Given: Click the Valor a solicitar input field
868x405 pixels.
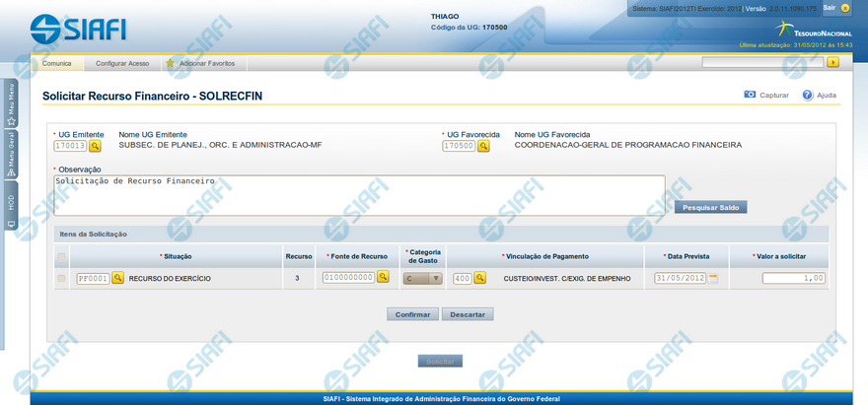Looking at the screenshot, I should coord(793,279).
